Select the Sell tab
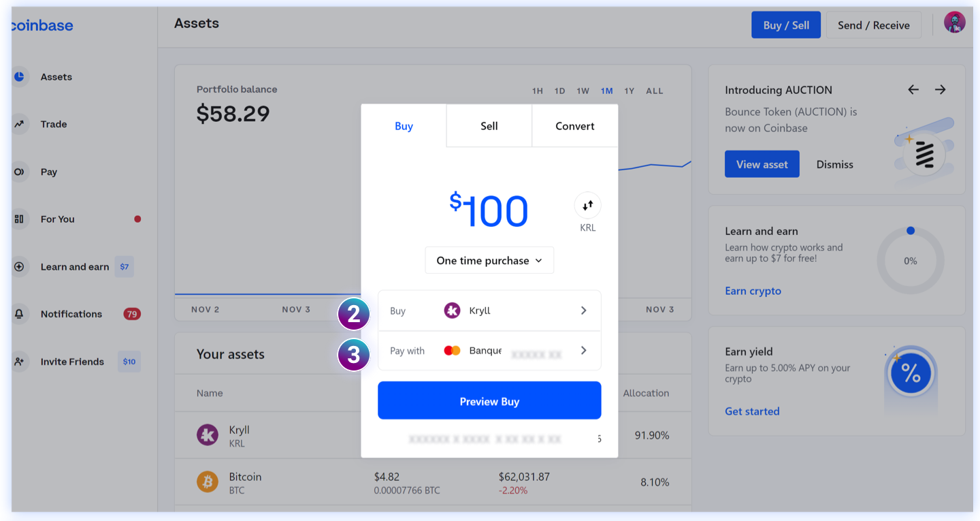Screen dimensions: 980x521 click(x=489, y=126)
